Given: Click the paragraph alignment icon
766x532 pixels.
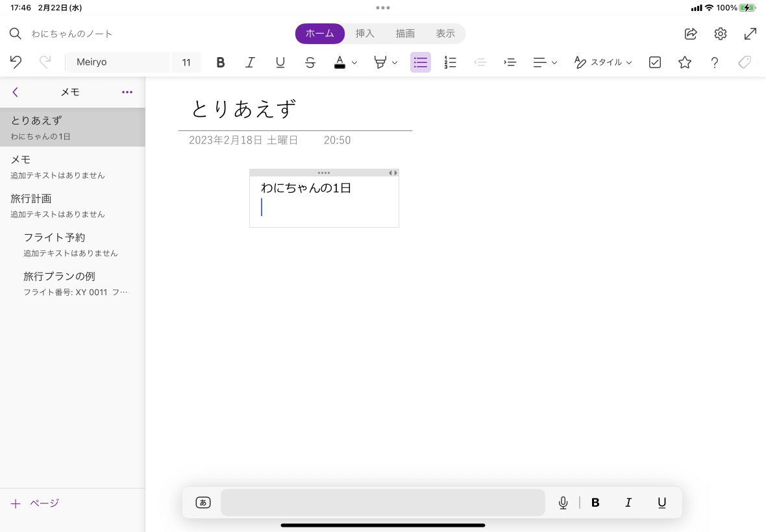Looking at the screenshot, I should point(540,62).
